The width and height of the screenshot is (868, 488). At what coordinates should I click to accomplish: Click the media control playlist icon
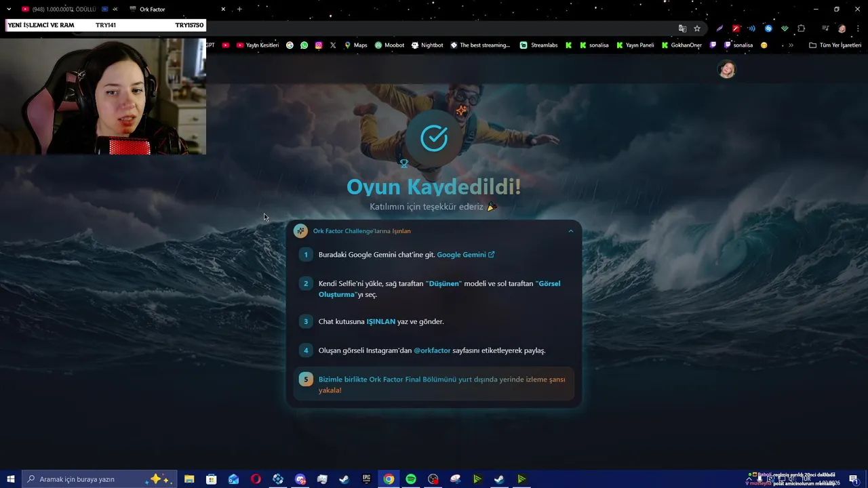(x=825, y=28)
